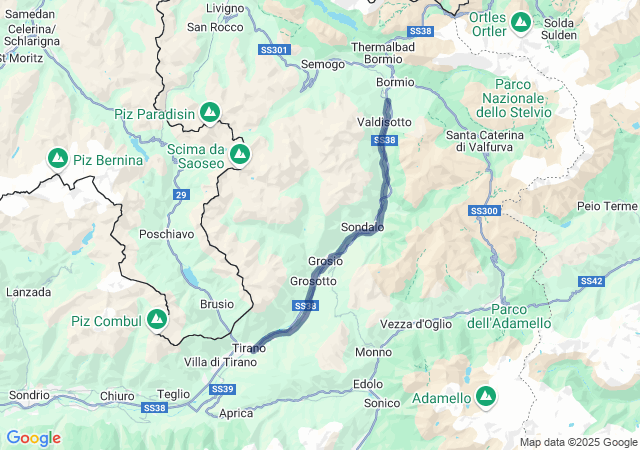Click the route 29 road shield

click(x=181, y=194)
